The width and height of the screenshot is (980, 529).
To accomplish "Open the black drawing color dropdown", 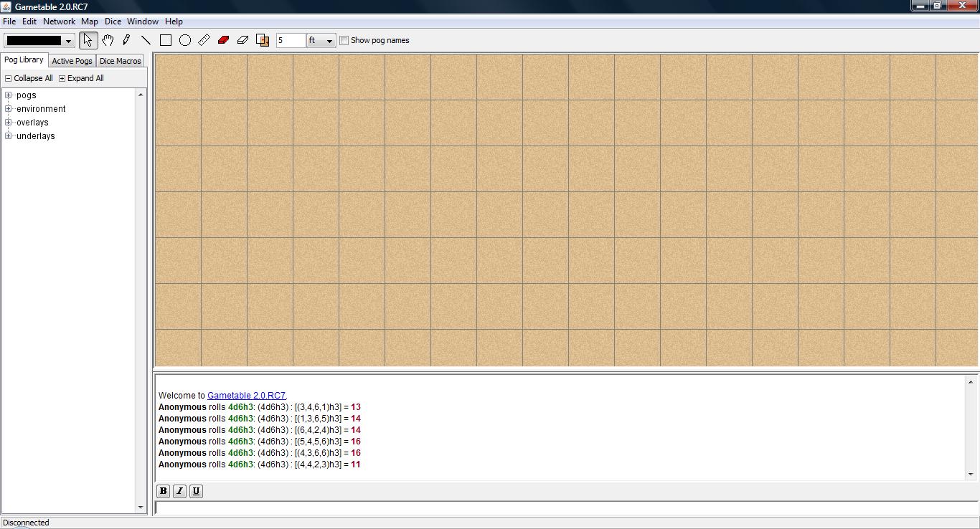I will pyautogui.click(x=39, y=40).
